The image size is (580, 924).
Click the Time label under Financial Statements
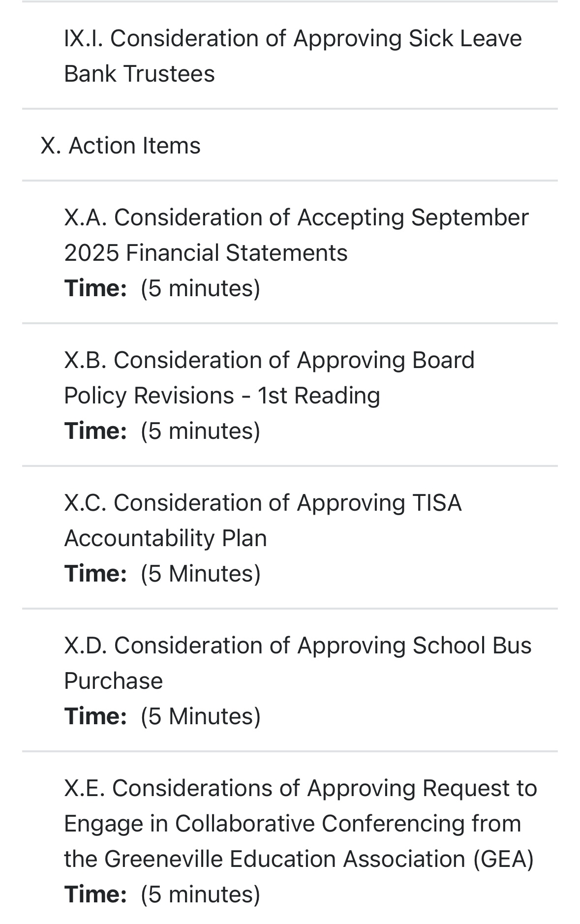pyautogui.click(x=95, y=288)
